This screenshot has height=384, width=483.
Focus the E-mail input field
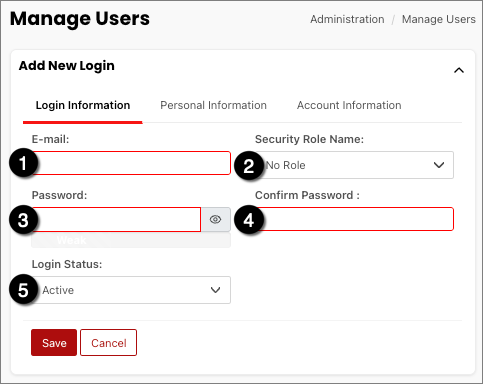pos(131,163)
